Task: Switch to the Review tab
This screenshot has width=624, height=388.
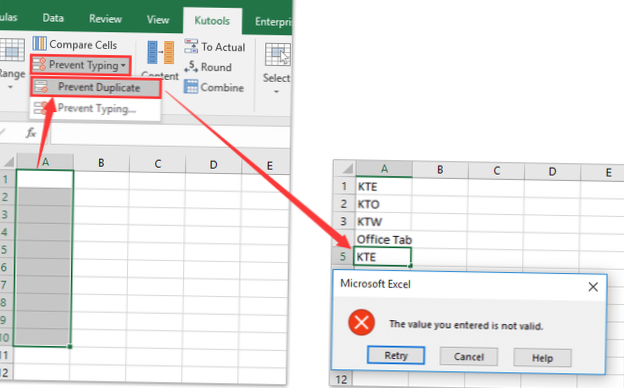Action: 105,19
